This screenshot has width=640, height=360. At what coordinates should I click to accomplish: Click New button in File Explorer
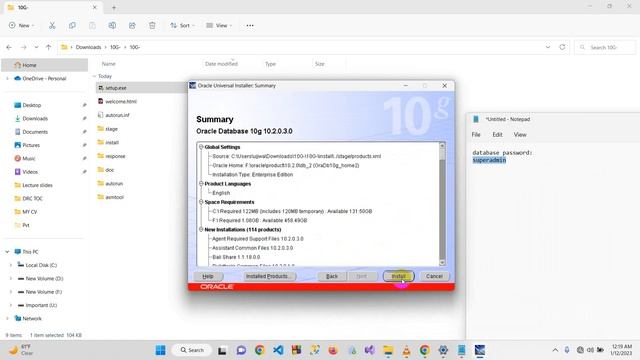pyautogui.click(x=21, y=25)
